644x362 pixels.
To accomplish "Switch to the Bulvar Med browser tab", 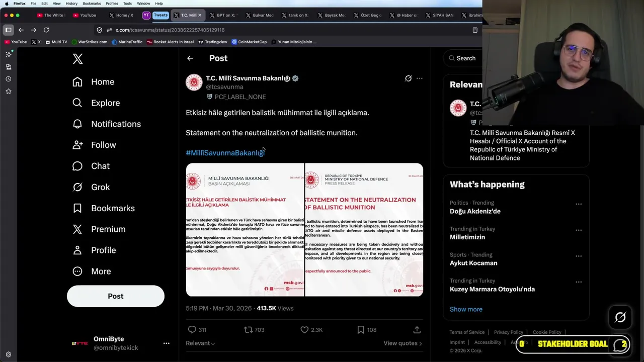I will point(260,15).
